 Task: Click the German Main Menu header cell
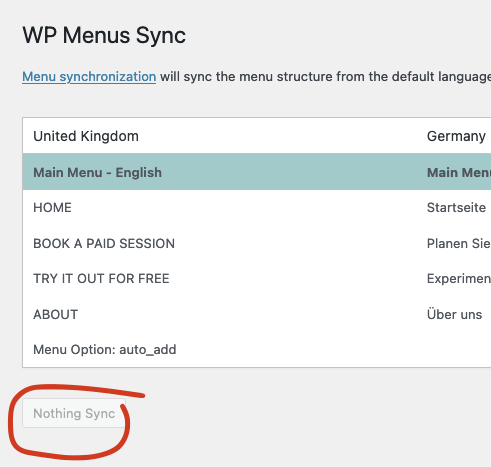coord(459,172)
